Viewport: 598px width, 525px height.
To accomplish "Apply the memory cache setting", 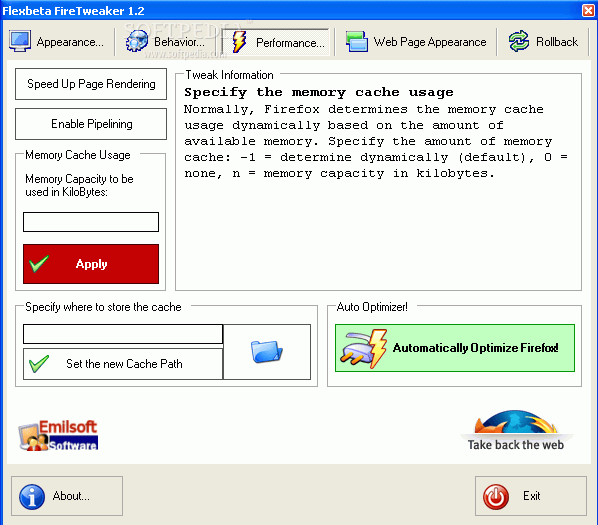I will [91, 264].
